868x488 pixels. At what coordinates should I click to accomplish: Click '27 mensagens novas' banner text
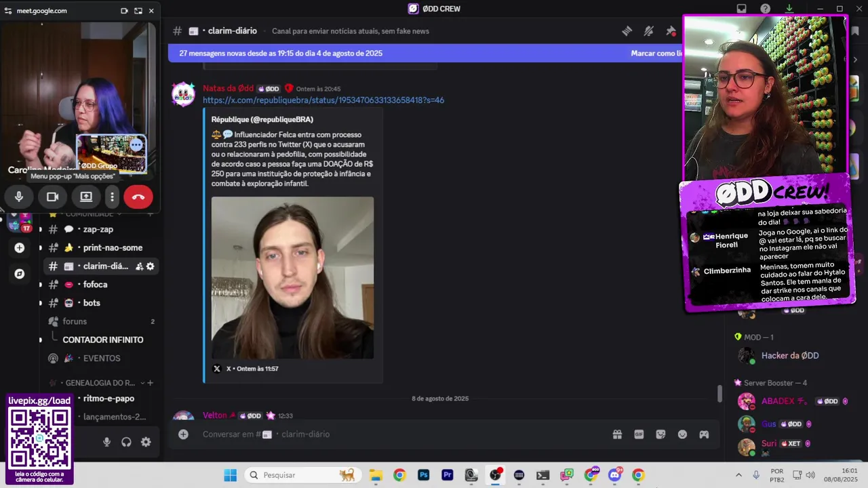point(281,53)
